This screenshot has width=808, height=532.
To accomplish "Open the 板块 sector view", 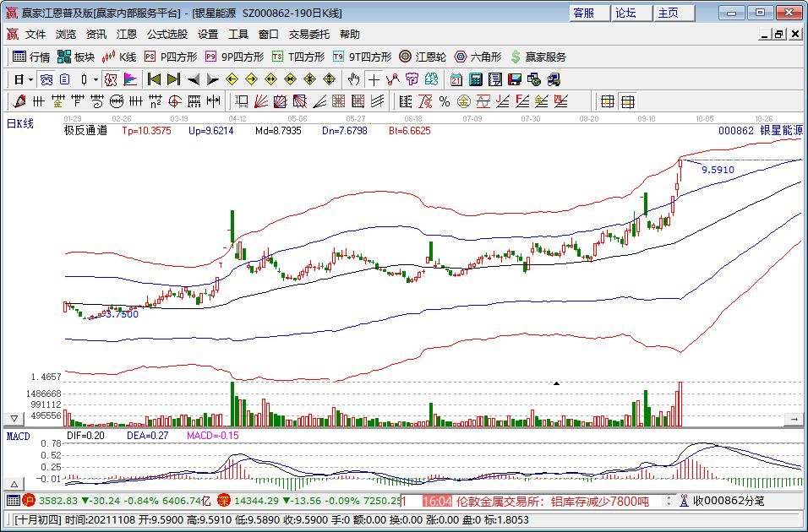I will [76, 57].
